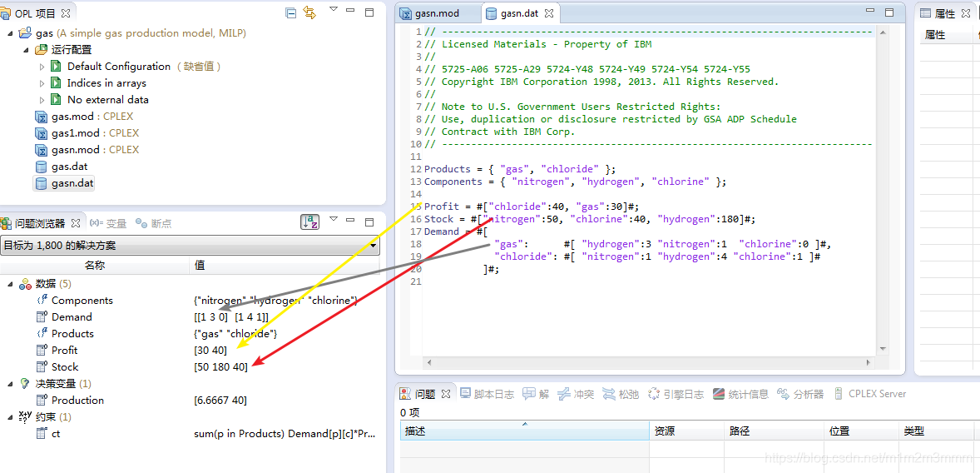Collapse the 数据 (5) group
The width and height of the screenshot is (980, 473).
pos(10,283)
